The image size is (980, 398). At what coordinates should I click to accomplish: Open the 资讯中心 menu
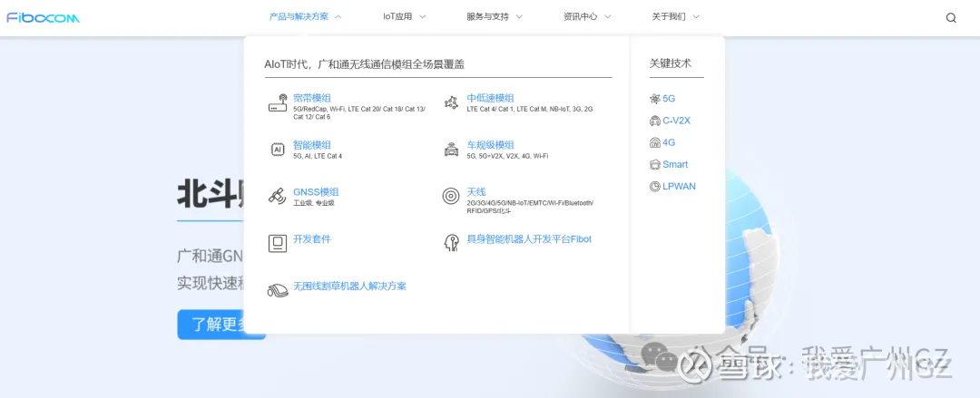580,17
